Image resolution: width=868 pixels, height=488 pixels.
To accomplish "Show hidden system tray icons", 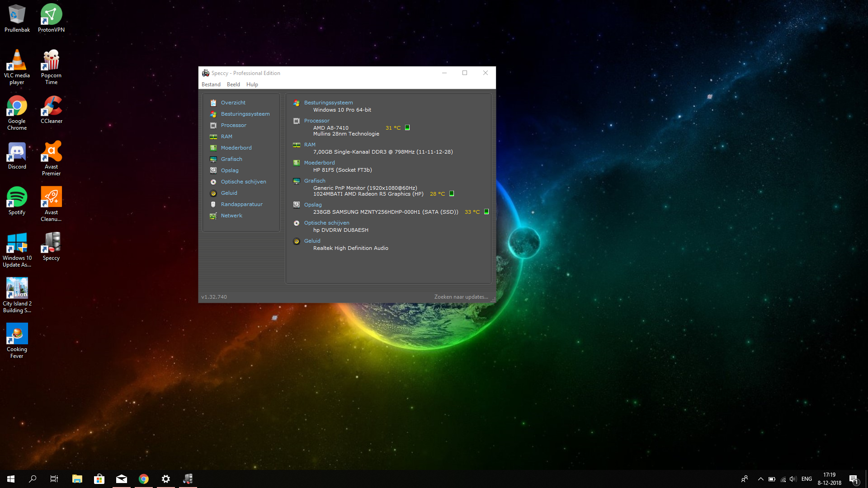I will click(x=760, y=479).
